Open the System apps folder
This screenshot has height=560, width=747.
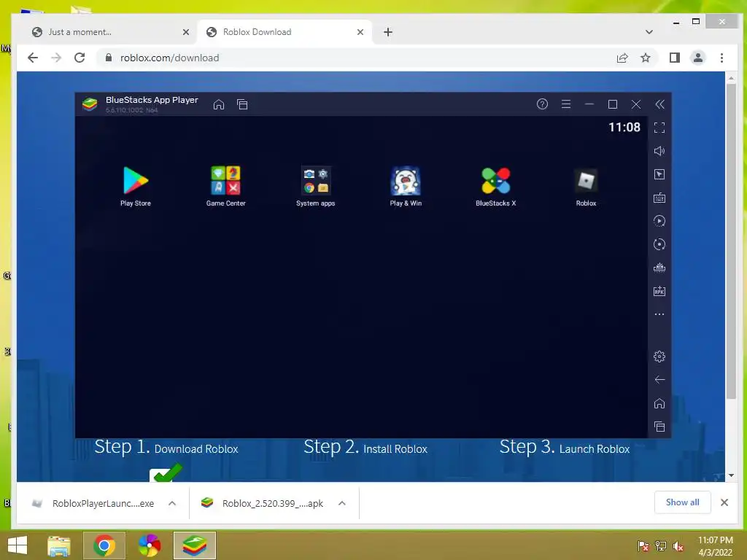click(x=315, y=181)
